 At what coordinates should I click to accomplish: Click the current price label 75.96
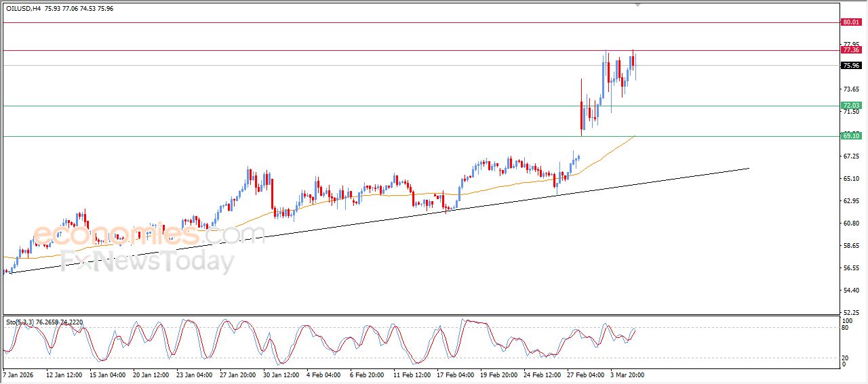pos(851,66)
